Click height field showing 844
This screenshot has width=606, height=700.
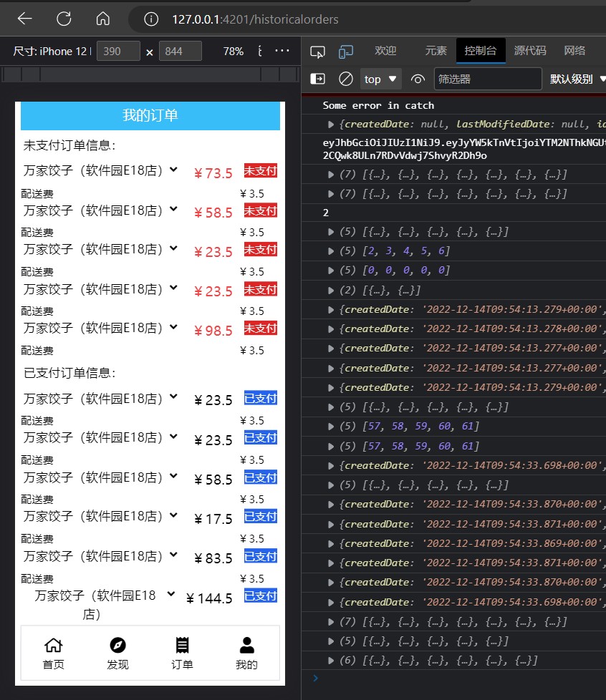[180, 51]
